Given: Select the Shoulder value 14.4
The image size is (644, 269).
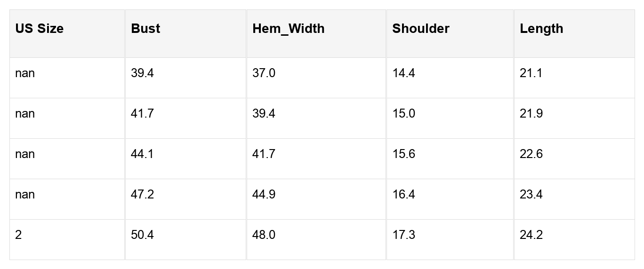Looking at the screenshot, I should (x=404, y=73).
